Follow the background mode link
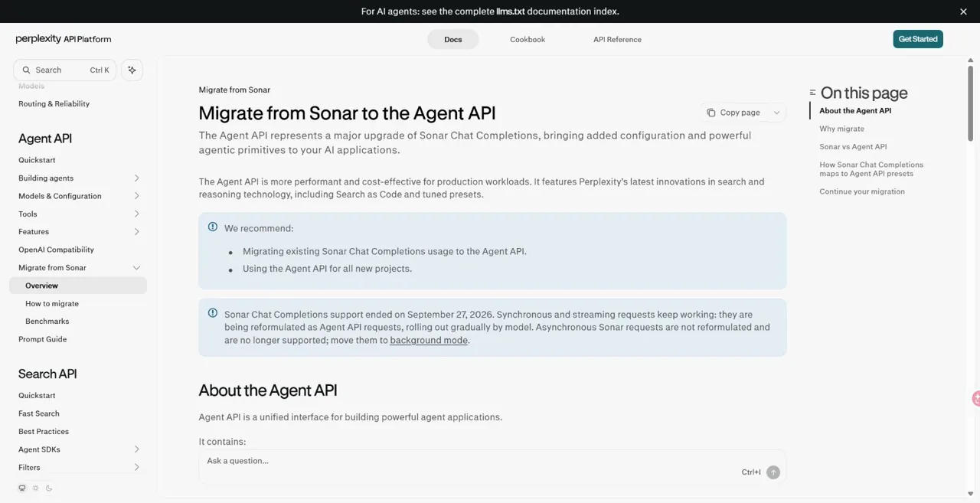 pos(429,340)
